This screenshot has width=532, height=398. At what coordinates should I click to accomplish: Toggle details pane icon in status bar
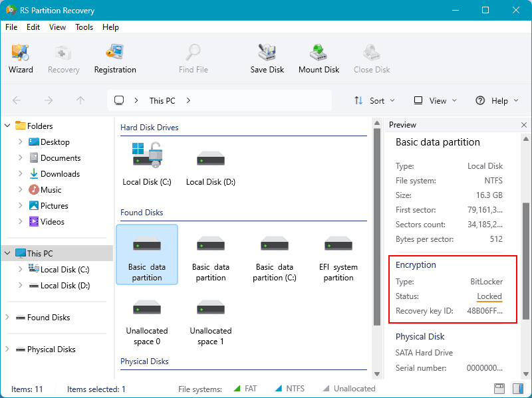[x=499, y=389]
